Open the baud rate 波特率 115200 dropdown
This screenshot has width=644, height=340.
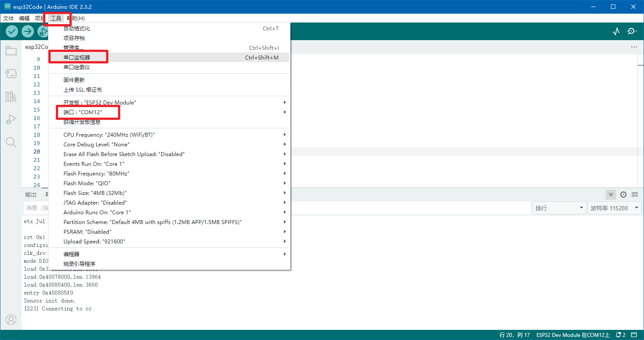[614, 208]
